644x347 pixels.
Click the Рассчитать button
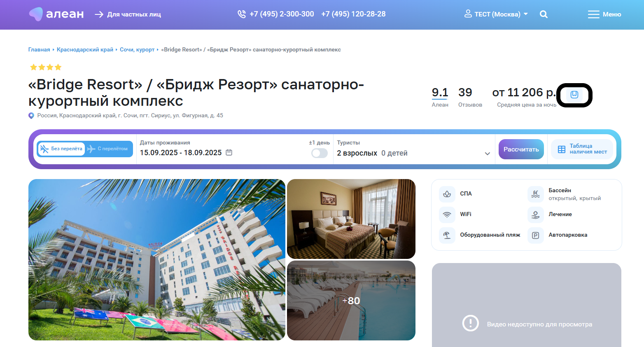click(521, 149)
